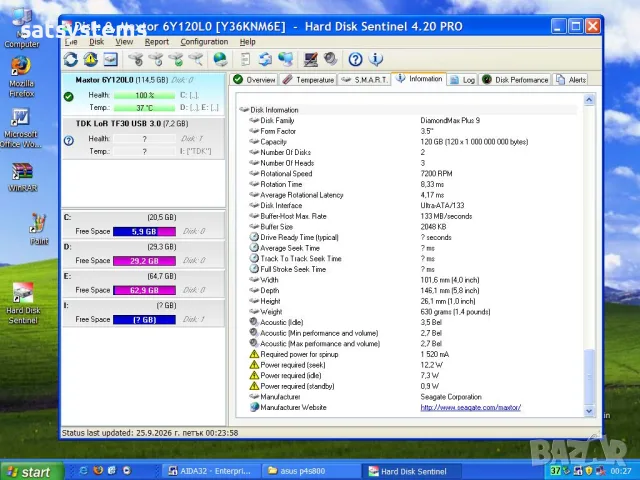
Task: Click the Hard Disk Sentinel desktop icon
Action: [23, 303]
